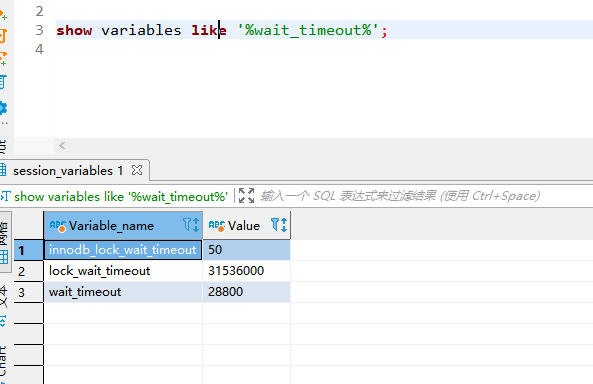Click the ABC type icon of Value
Image resolution: width=593 pixels, height=384 pixels.
tap(217, 225)
